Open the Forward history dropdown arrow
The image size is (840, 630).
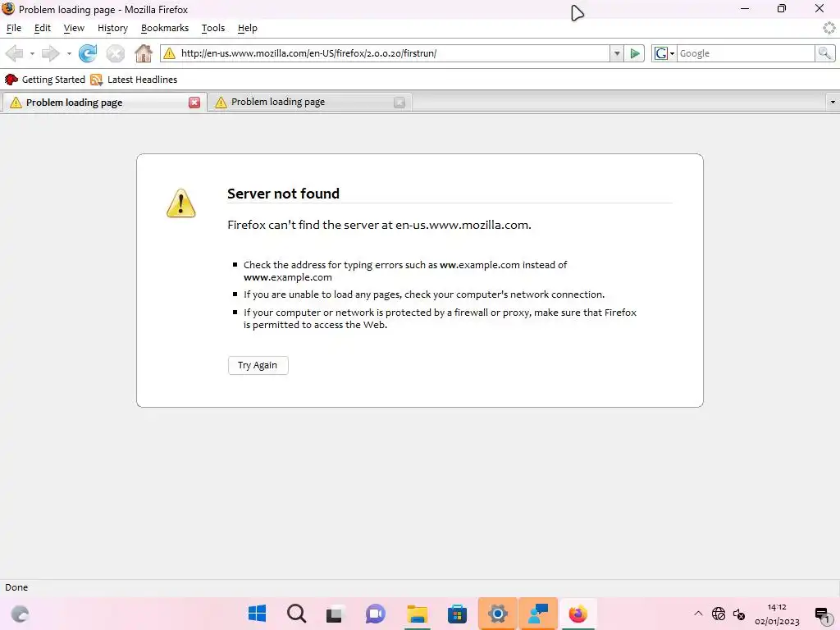coord(69,53)
